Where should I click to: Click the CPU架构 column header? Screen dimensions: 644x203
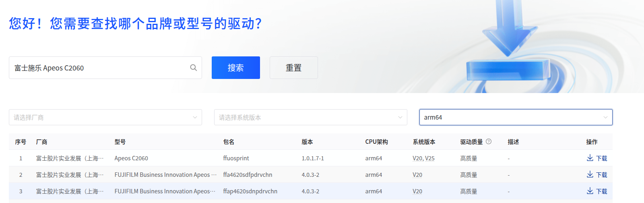click(x=376, y=142)
